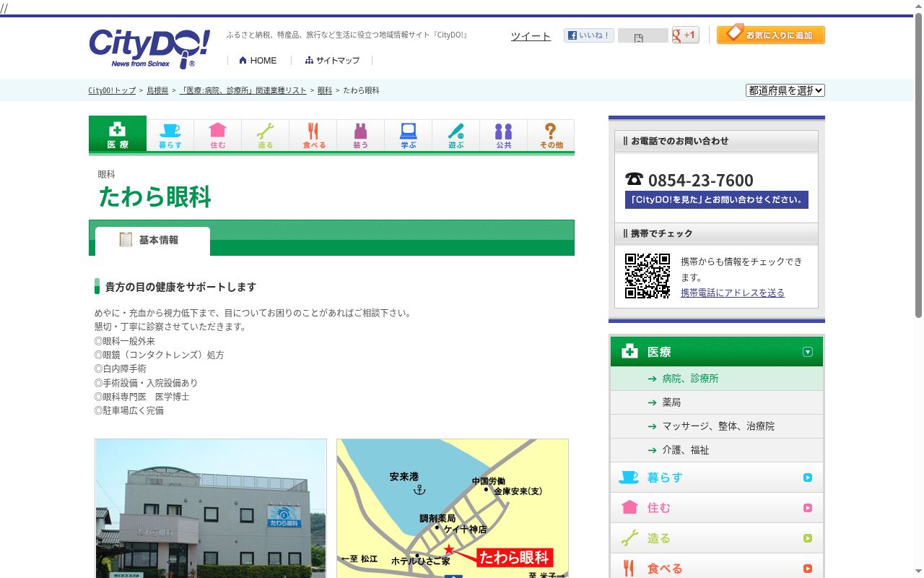Click the Google +1 button
This screenshot has height=578, width=924.
pos(685,35)
